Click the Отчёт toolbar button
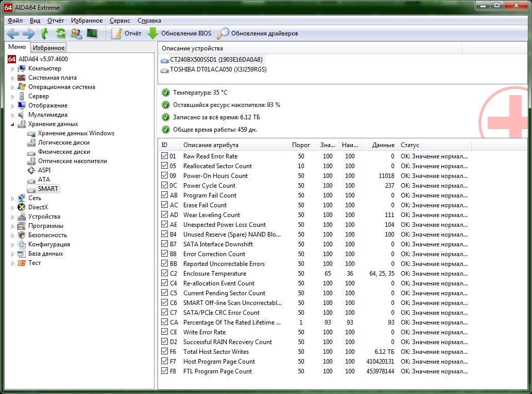The image size is (532, 394). (x=127, y=33)
